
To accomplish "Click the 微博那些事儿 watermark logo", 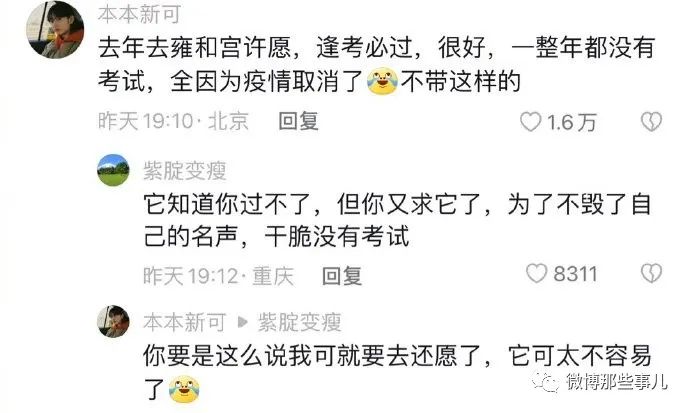I will [600, 381].
